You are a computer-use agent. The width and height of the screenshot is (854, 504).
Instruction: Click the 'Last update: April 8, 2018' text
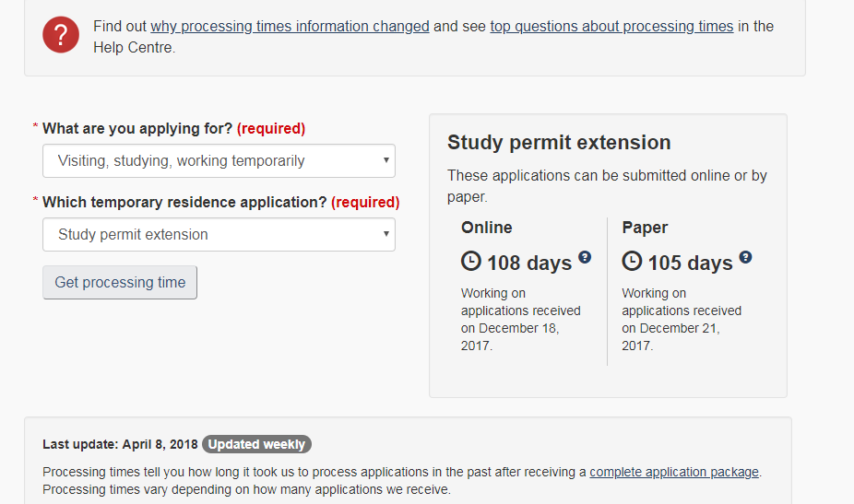click(x=120, y=444)
